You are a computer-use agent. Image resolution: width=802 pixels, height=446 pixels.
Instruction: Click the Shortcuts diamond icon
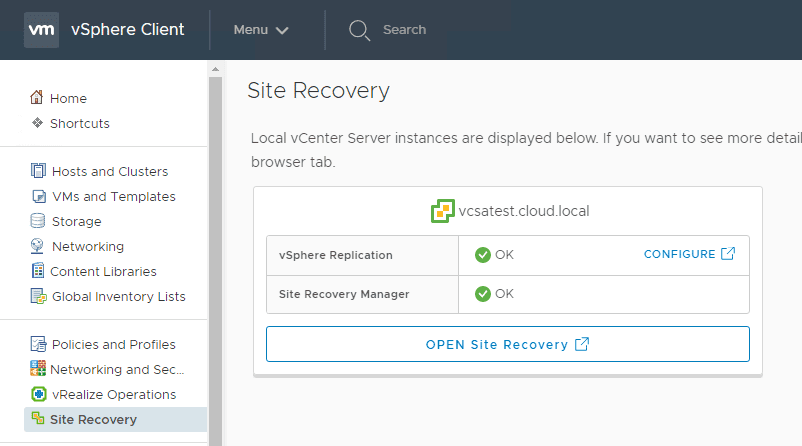tap(37, 123)
